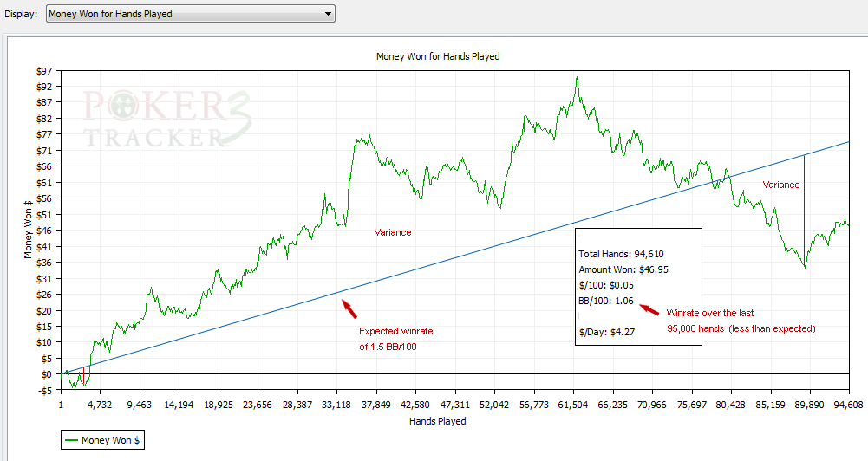
Task: Click the x-axis label 47,311
Action: tap(455, 405)
